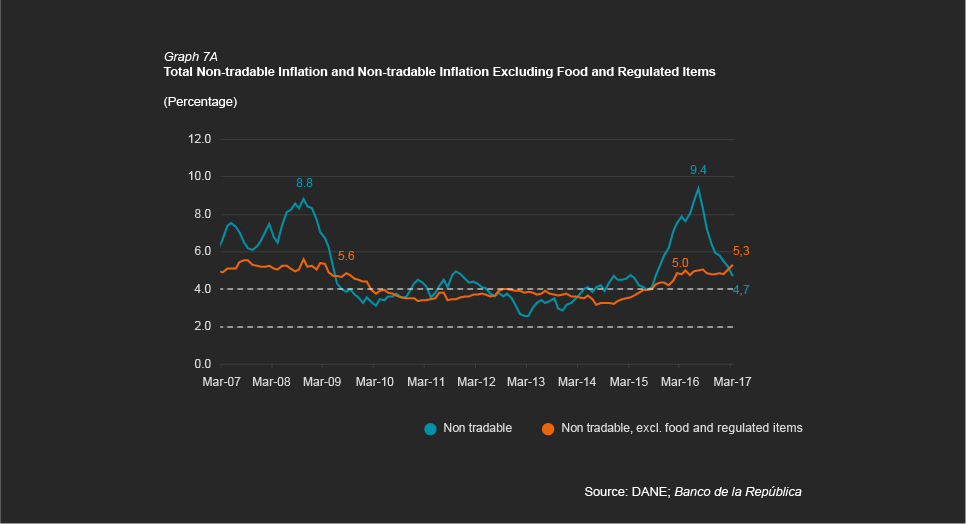Click the Mar-10 x-axis tick label
This screenshot has width=966, height=524.
[x=374, y=382]
